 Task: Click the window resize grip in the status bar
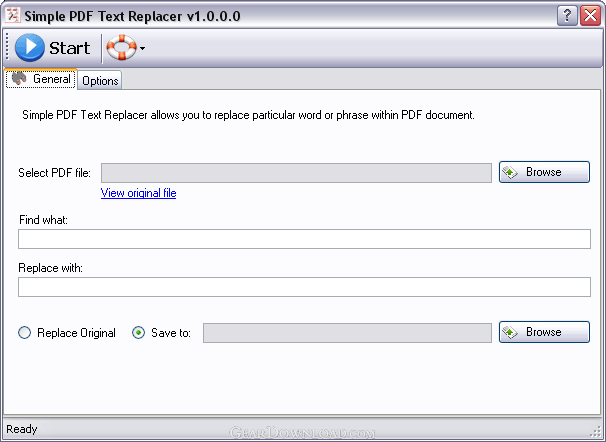(x=596, y=431)
